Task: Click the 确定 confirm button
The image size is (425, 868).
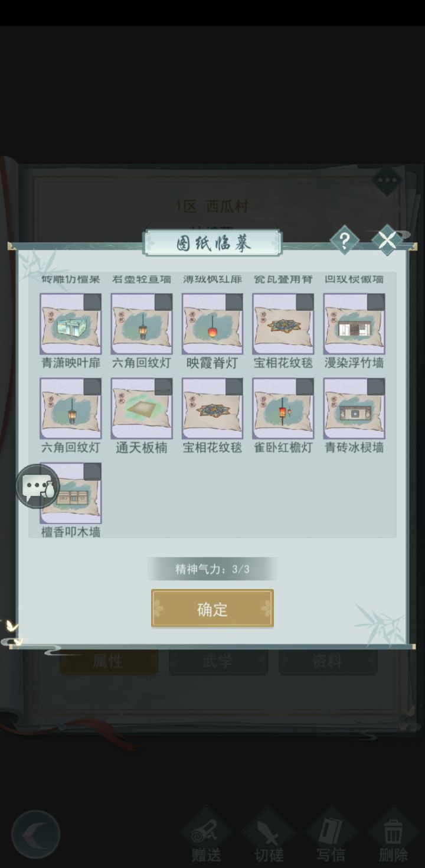Action: coord(212,609)
